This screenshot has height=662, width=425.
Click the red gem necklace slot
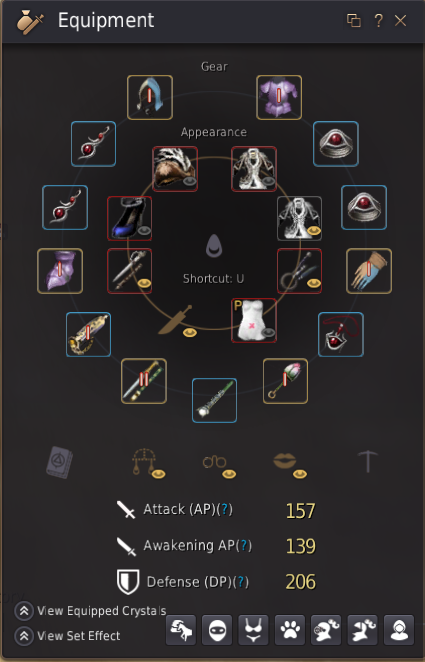pyautogui.click(x=341, y=334)
